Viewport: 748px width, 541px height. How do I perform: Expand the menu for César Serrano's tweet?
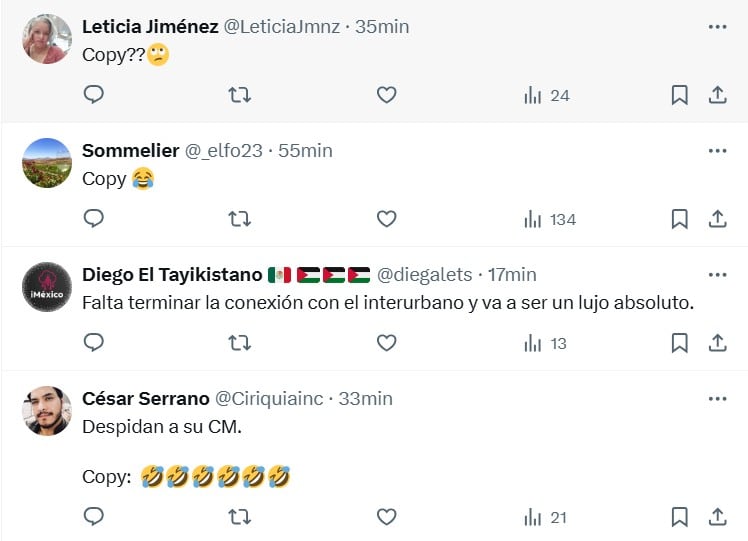717,398
